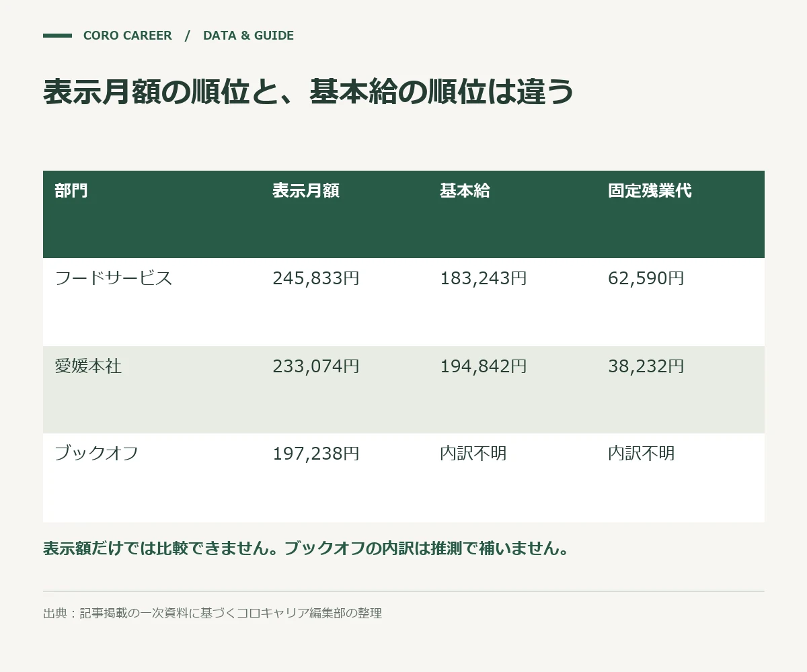
Task: Click the value 245,833円
Action: (316, 278)
